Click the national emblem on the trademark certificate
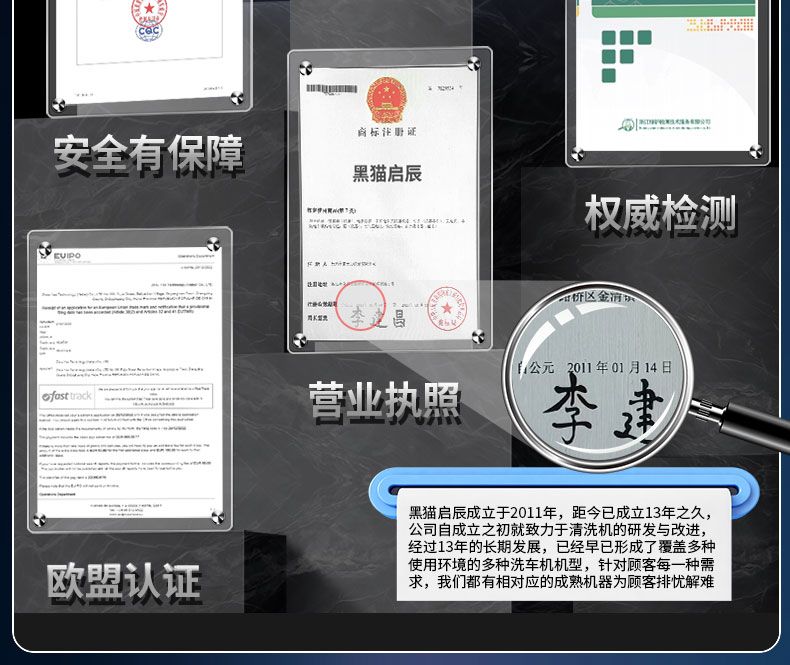Viewport: 790px width, 665px height. pos(384,100)
